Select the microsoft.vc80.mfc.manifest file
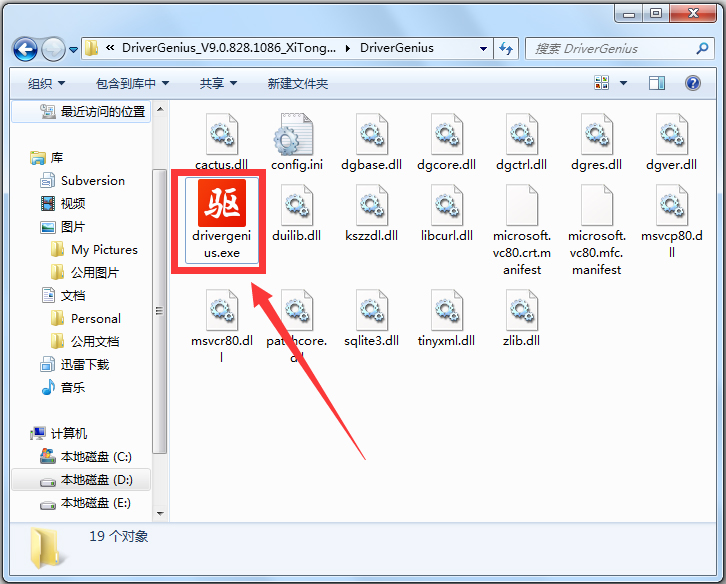Screen dimensions: 726x584 tap(596, 230)
